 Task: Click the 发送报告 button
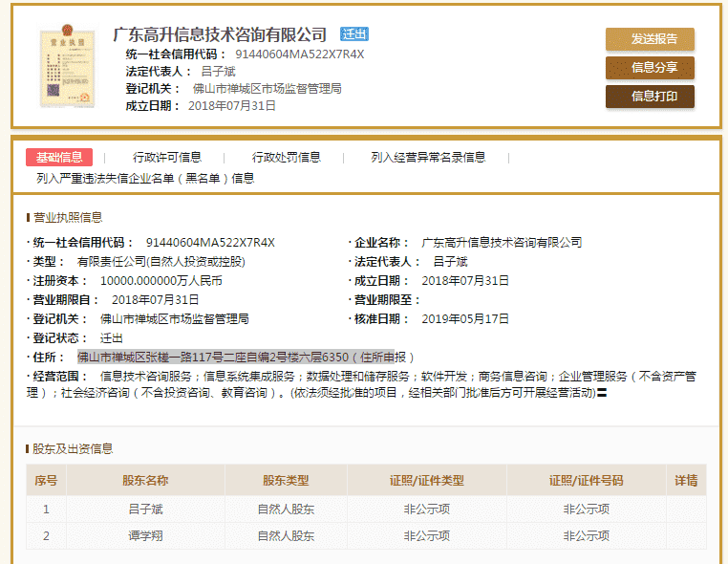(650, 39)
